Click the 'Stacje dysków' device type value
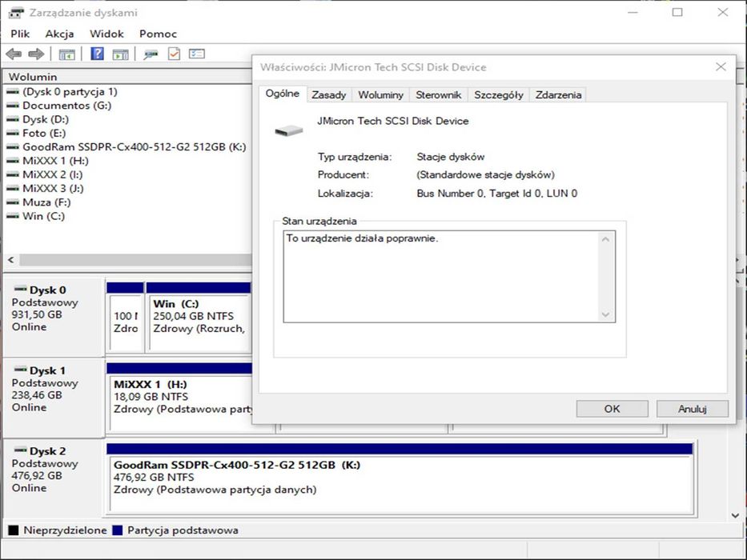Viewport: 747px width, 560px height. point(450,157)
